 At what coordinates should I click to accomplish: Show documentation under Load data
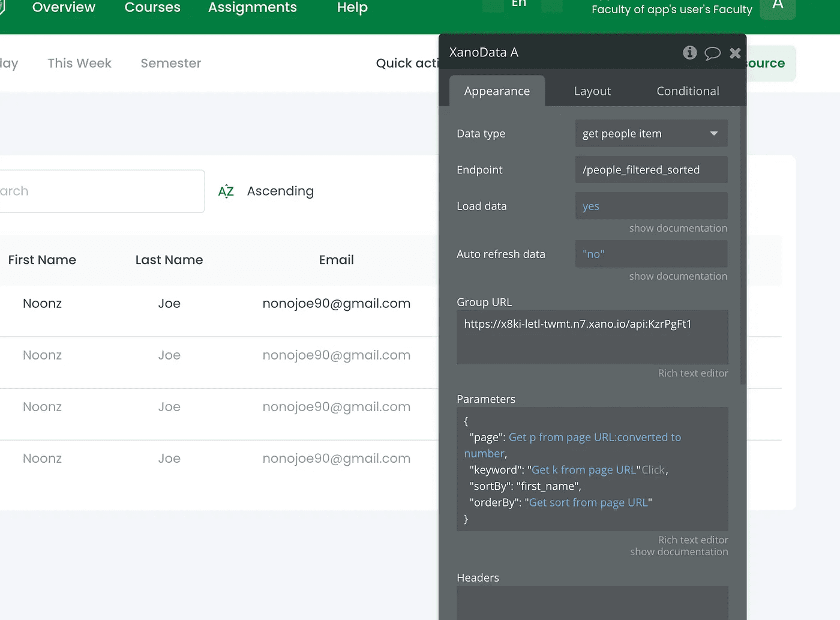[x=678, y=228]
